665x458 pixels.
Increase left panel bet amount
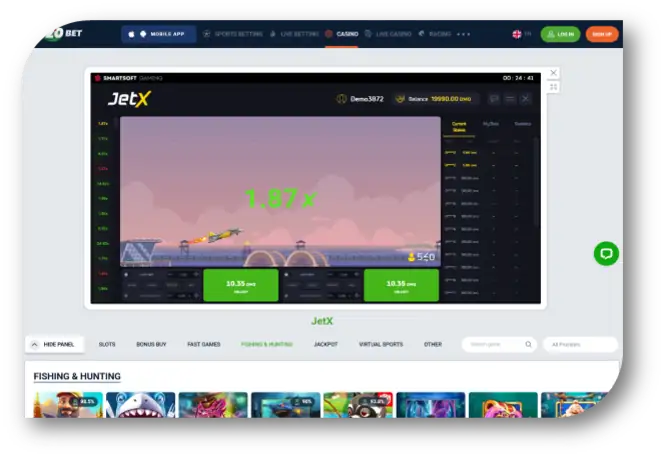196,275
